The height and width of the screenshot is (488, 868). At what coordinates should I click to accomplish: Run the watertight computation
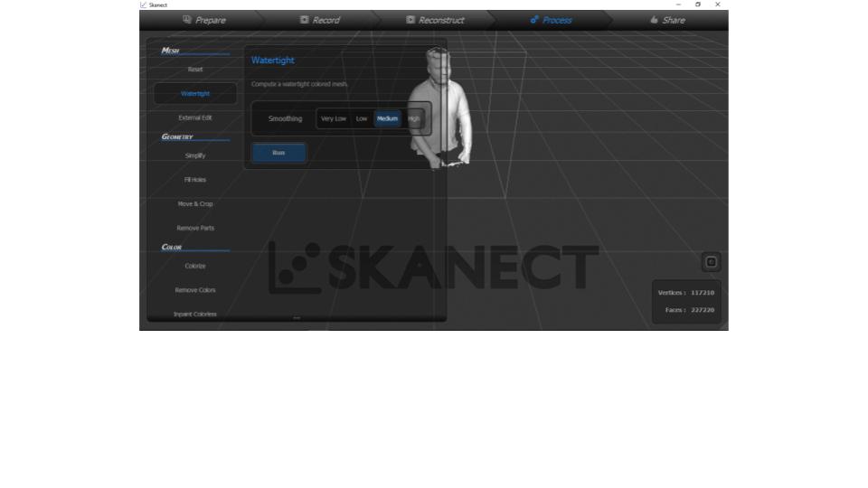click(278, 153)
